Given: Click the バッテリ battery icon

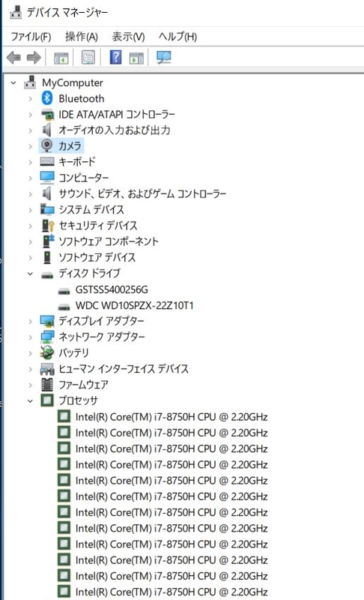Looking at the screenshot, I should tap(47, 352).
